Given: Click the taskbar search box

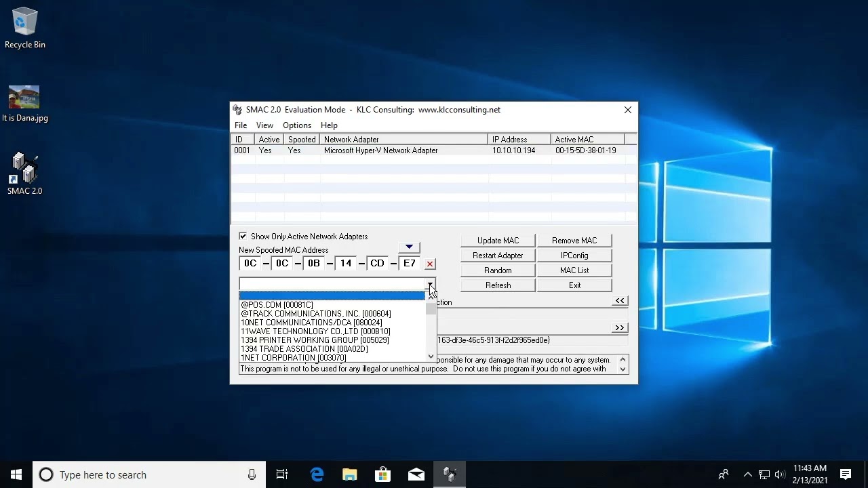Looking at the screenshot, I should (149, 474).
